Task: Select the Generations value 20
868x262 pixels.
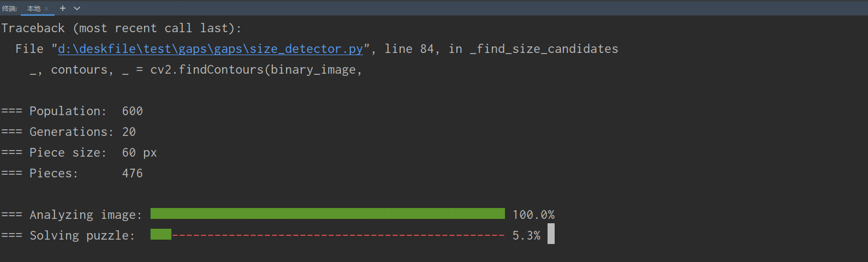Action: click(x=129, y=132)
